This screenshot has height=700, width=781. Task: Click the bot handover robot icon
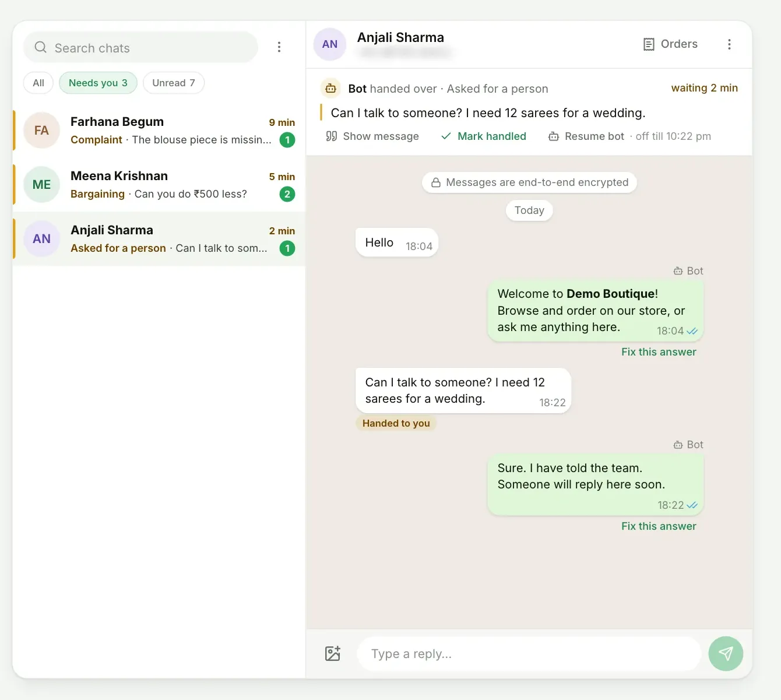click(x=330, y=89)
